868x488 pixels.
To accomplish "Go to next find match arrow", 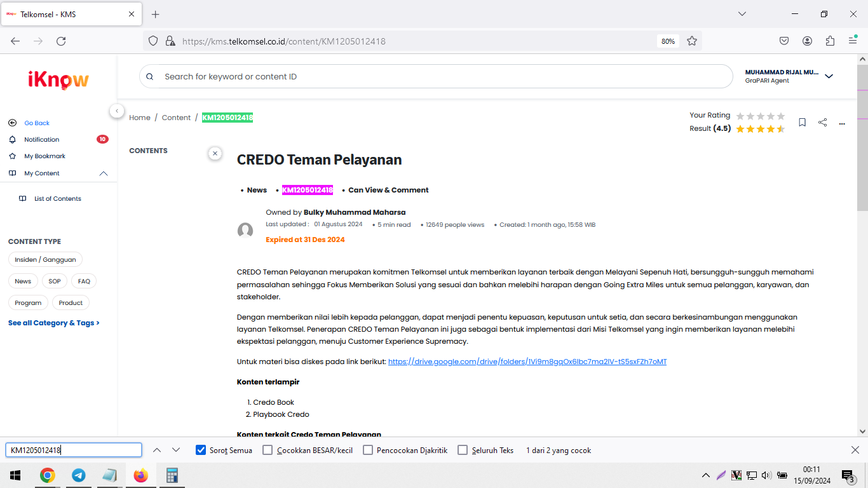I will pos(176,450).
